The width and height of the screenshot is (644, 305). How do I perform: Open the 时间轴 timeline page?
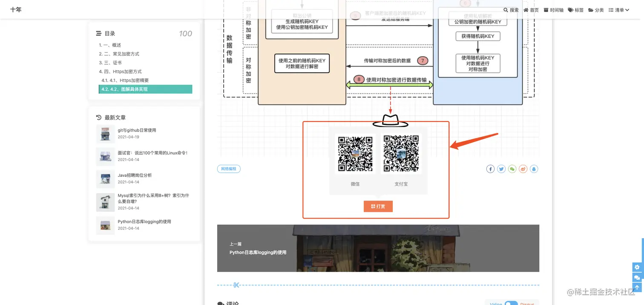pos(554,10)
